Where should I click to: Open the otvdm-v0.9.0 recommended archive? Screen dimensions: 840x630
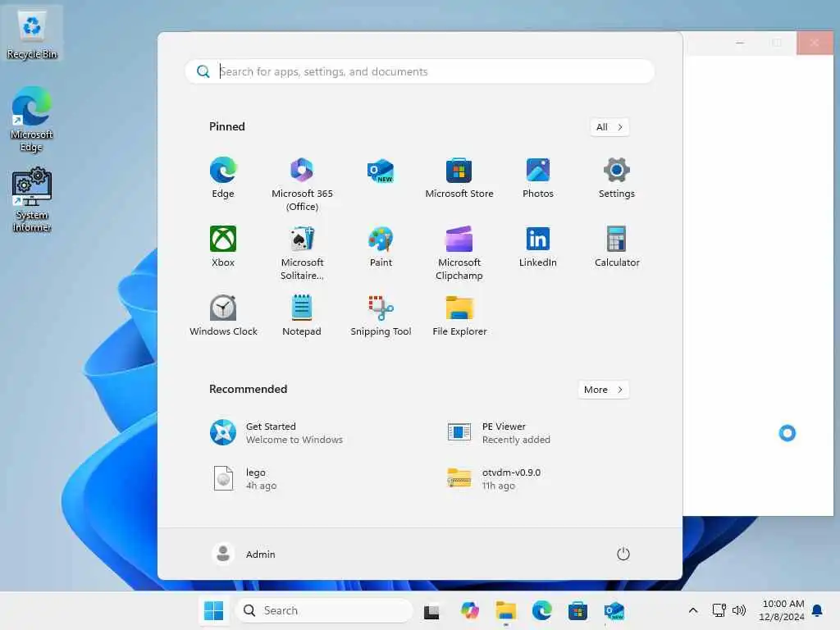click(495, 478)
